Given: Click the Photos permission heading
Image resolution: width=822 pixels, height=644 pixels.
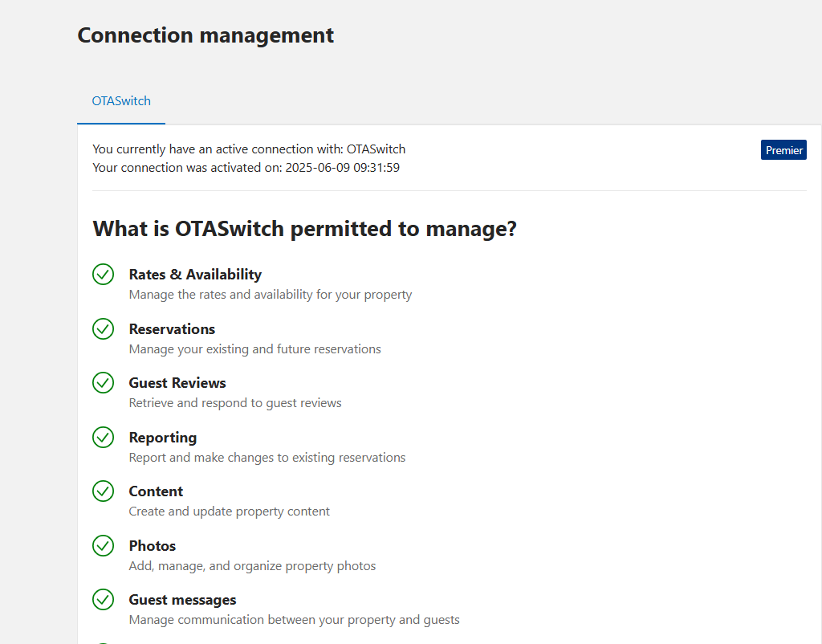Looking at the screenshot, I should 152,546.
